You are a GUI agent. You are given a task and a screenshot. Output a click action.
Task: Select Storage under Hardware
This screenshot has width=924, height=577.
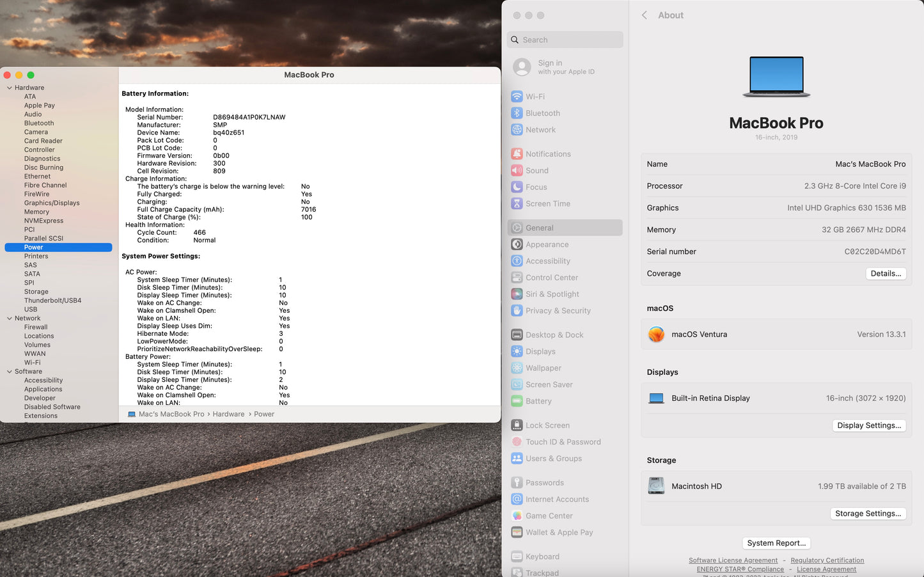[x=36, y=291]
